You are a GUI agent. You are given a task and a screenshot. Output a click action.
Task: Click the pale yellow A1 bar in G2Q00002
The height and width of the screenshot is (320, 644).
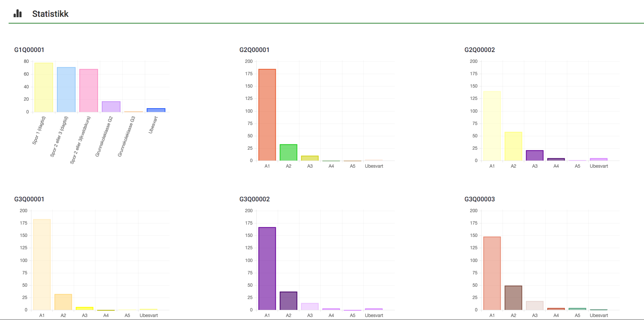coord(492,126)
